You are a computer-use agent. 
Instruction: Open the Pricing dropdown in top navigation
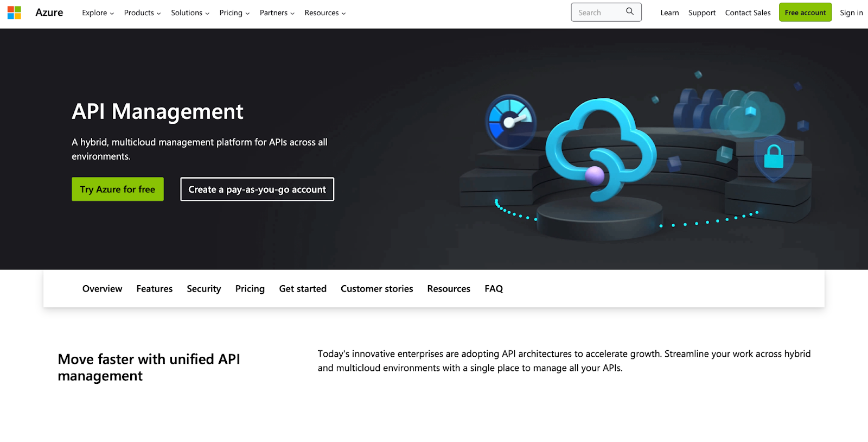[234, 13]
